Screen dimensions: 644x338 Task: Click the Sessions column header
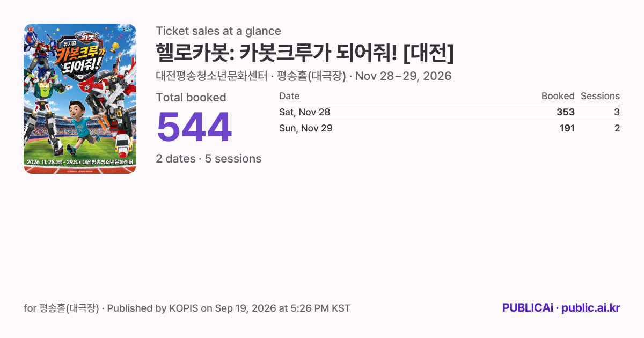pos(600,96)
